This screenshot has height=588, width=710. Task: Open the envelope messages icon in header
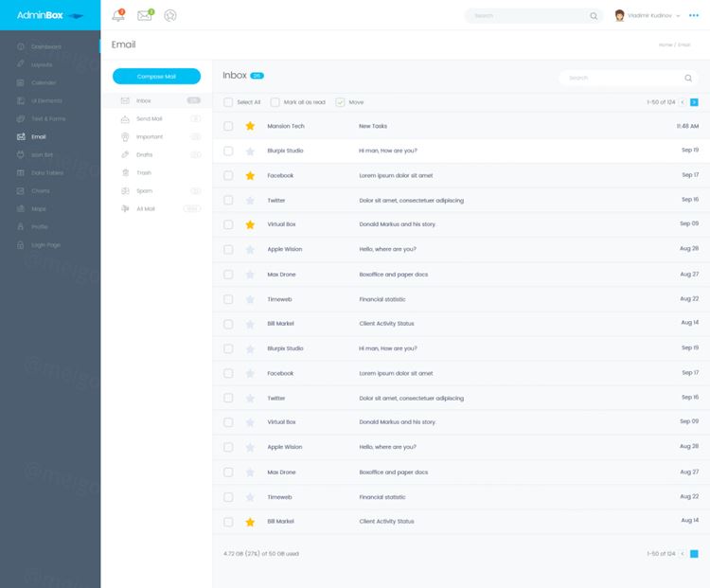pyautogui.click(x=145, y=15)
